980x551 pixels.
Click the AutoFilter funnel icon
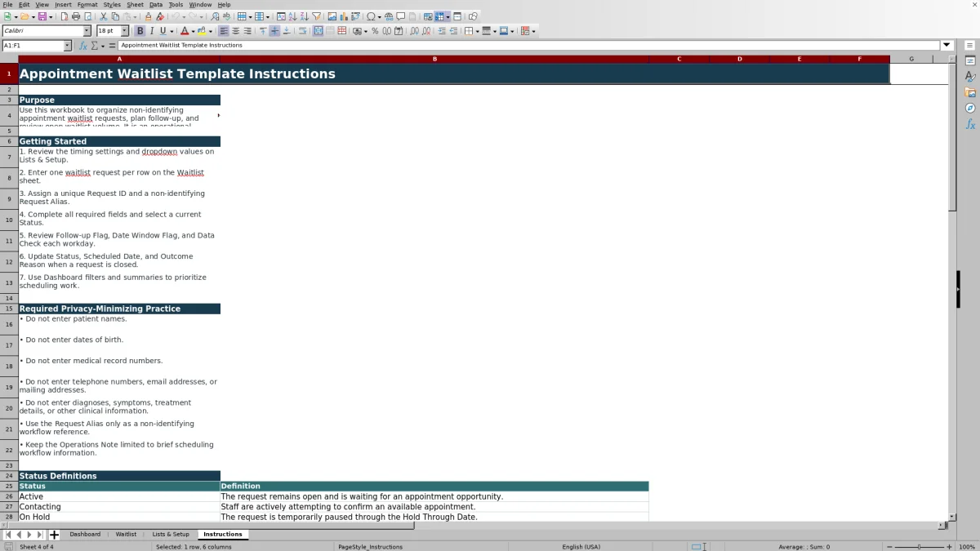(315, 16)
